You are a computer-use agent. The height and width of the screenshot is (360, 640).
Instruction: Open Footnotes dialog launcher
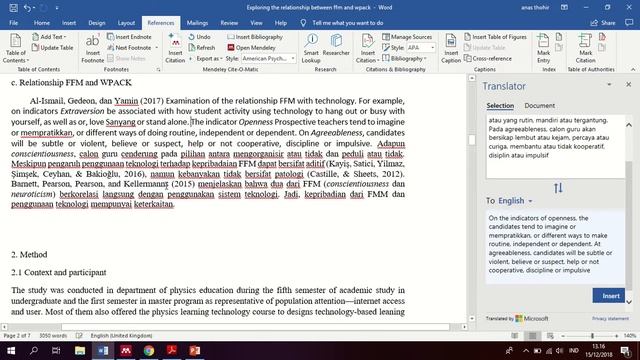pyautogui.click(x=158, y=70)
